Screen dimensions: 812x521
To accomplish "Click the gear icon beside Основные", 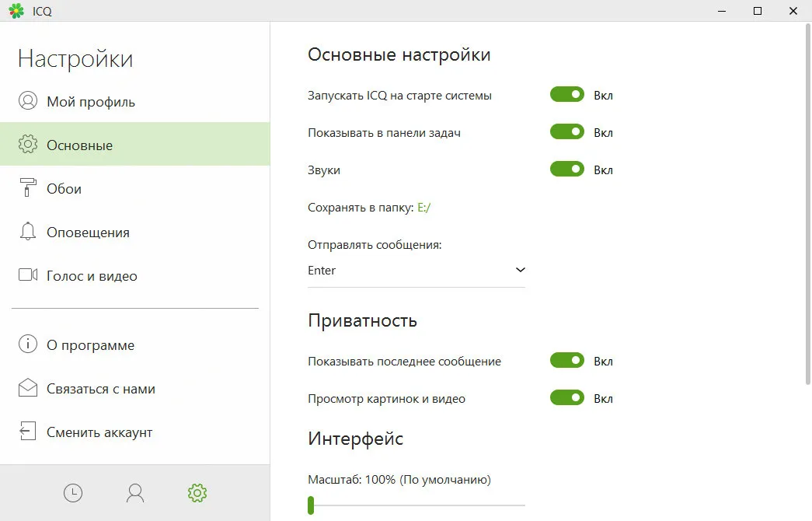I will point(28,144).
